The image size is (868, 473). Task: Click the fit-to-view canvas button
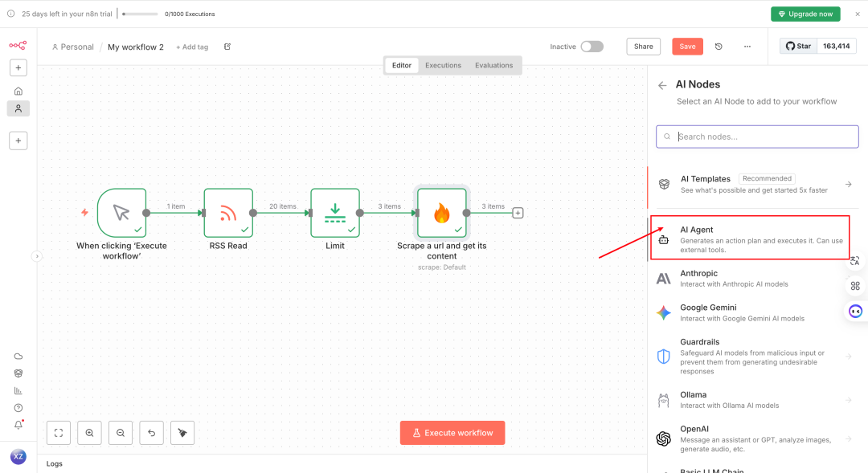pyautogui.click(x=59, y=433)
